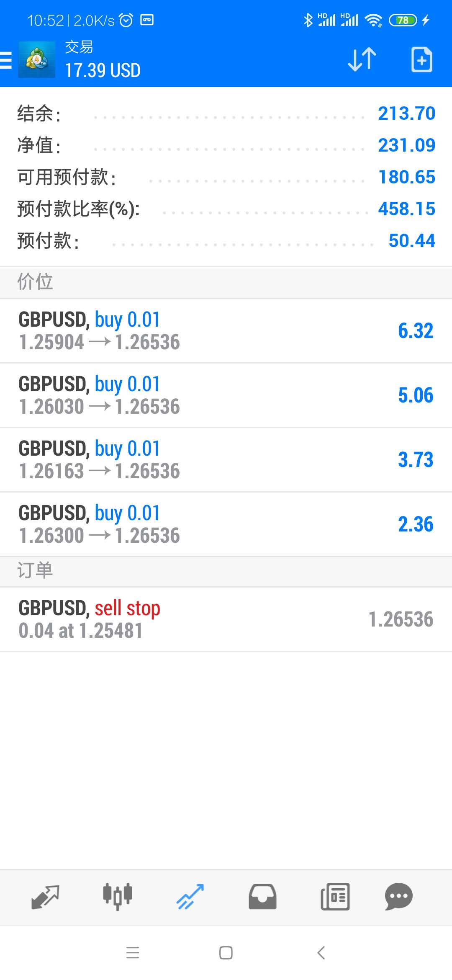Open the GBPUSD sell stop pending order
The width and height of the screenshot is (452, 980).
click(226, 619)
